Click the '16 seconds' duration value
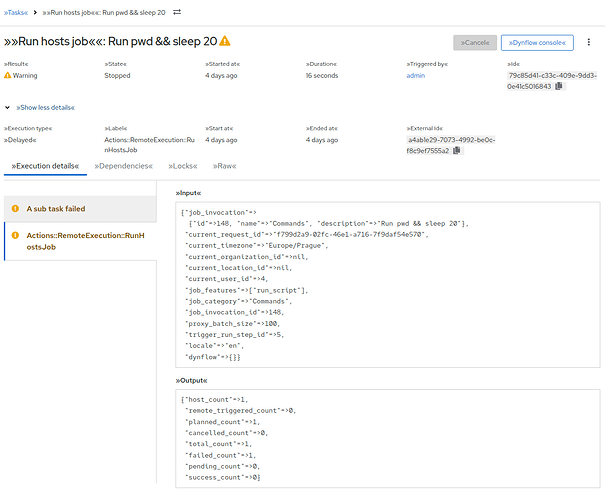The image size is (605, 500). click(x=322, y=76)
